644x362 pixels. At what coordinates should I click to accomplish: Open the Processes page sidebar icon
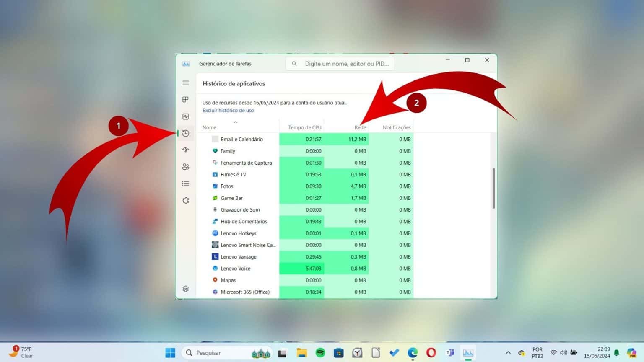(x=186, y=99)
